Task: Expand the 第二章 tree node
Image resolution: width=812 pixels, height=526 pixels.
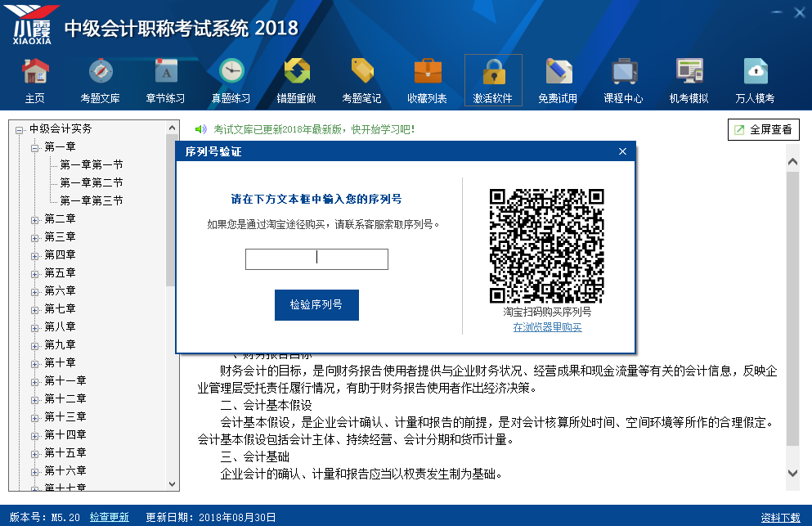Action: click(x=34, y=220)
